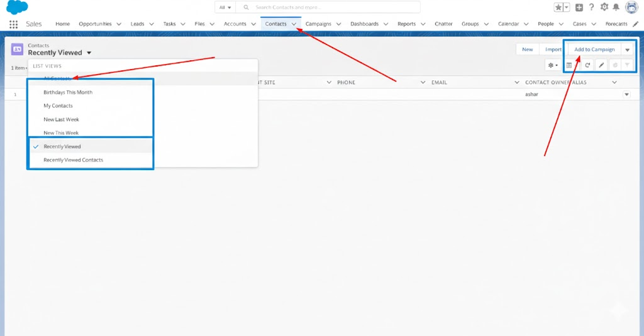Open the Help question mark icon

(x=591, y=8)
